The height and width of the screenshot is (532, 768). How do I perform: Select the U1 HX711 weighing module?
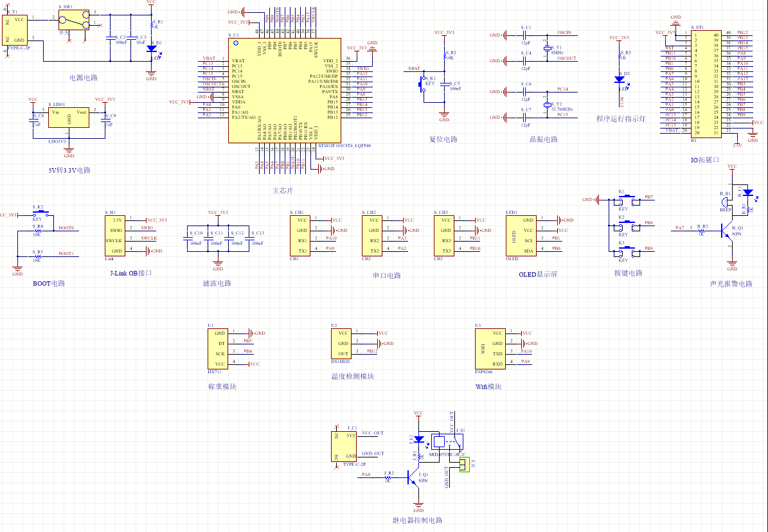pos(218,348)
